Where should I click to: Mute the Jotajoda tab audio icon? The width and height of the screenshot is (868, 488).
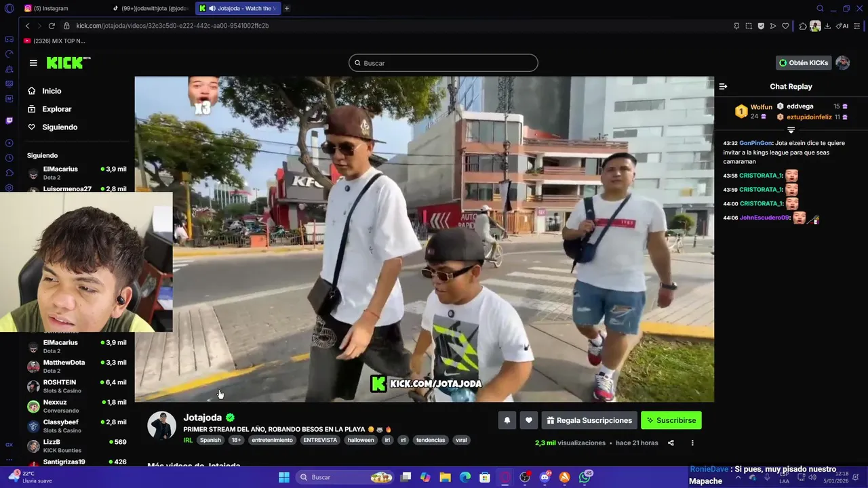point(213,8)
